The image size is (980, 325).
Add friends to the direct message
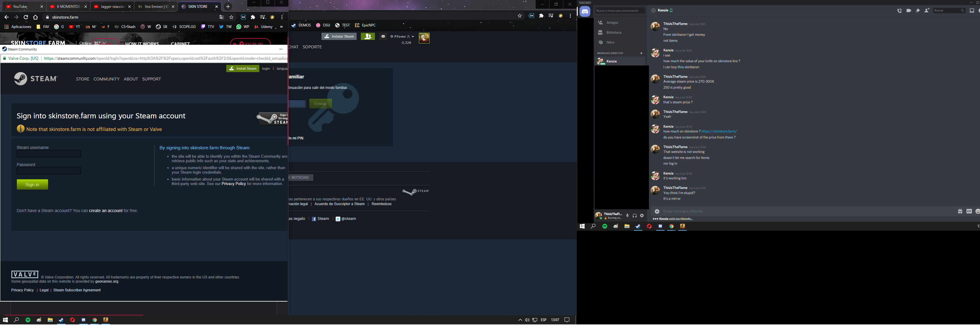(x=927, y=11)
